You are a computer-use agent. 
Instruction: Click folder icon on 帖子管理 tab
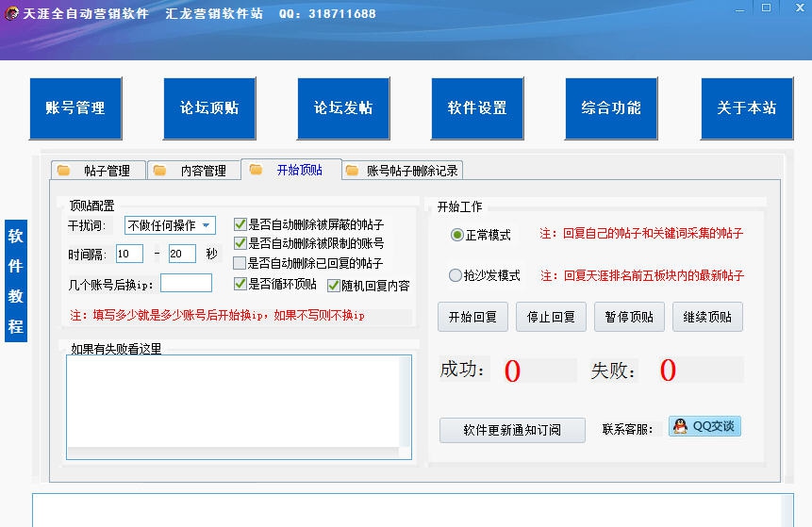click(64, 171)
